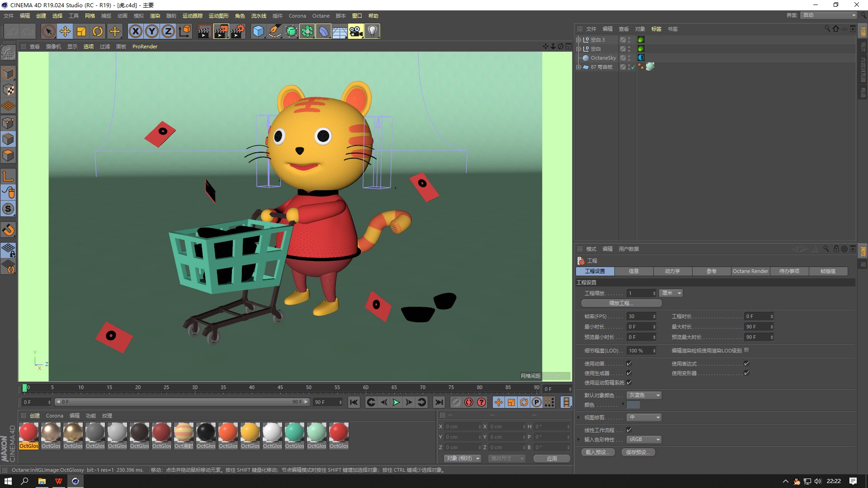Switch to the Octane Render tab

tap(750, 271)
